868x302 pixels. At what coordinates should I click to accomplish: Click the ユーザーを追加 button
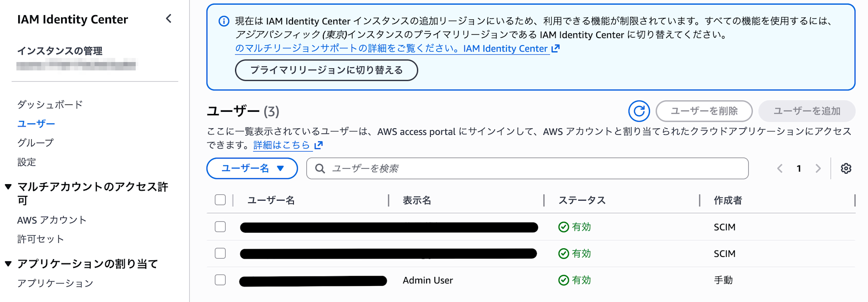pos(807,111)
